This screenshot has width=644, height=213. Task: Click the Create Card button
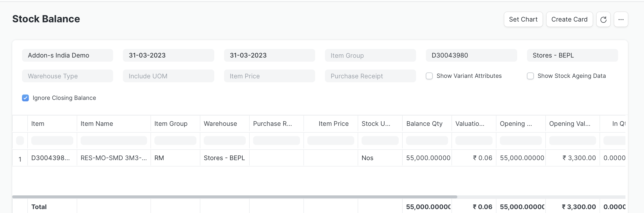[569, 19]
